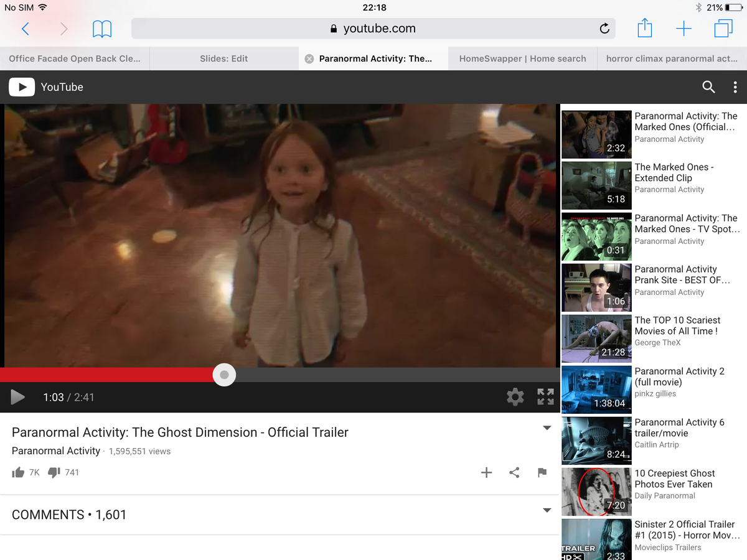The width and height of the screenshot is (747, 560).
Task: Expand the video description arrow
Action: click(x=547, y=428)
